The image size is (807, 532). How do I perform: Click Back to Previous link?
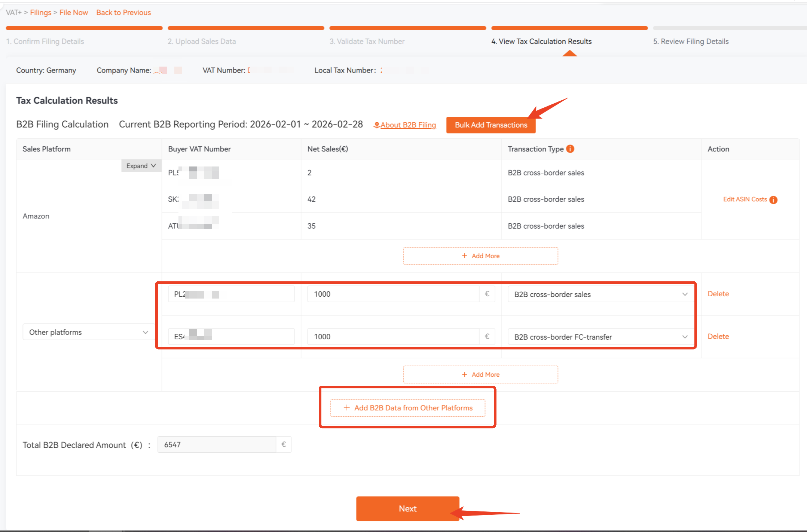[x=123, y=12]
